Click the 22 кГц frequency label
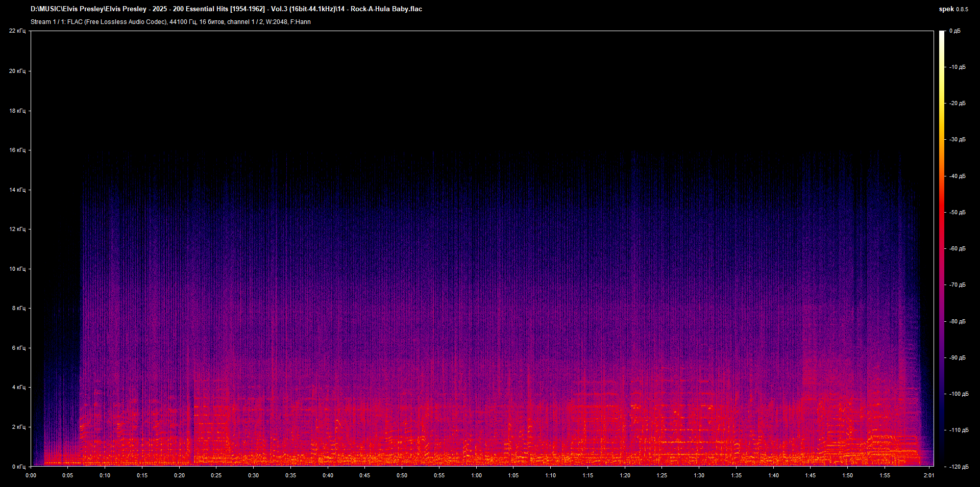This screenshot has width=980, height=487. [x=17, y=31]
